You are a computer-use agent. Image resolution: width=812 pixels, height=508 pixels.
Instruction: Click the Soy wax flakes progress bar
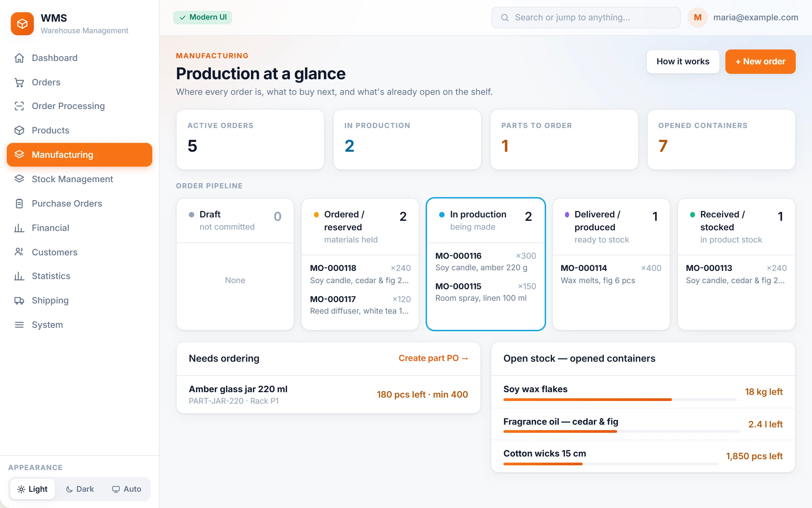coord(620,400)
